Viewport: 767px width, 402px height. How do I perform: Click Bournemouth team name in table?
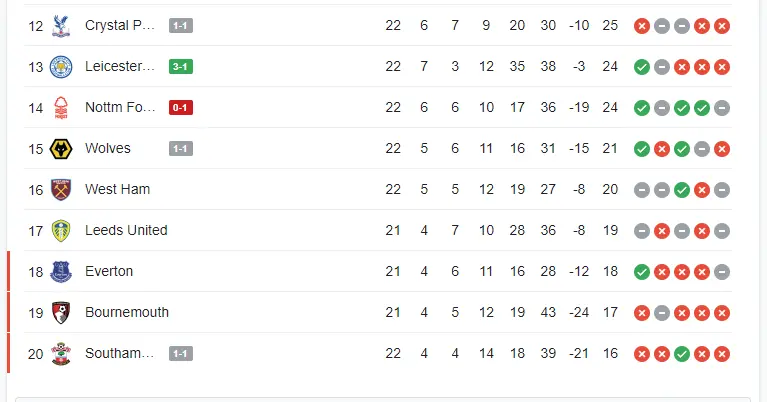pyautogui.click(x=127, y=312)
